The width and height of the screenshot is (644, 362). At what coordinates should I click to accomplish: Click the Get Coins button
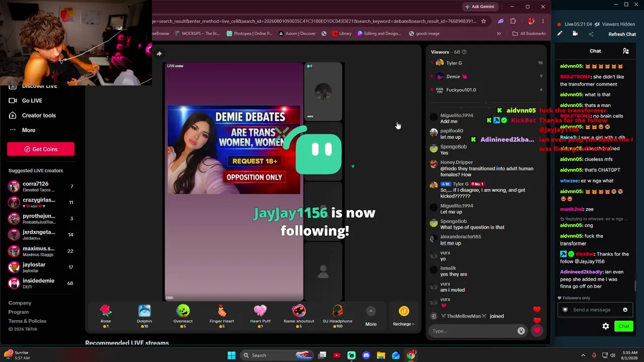point(41,149)
